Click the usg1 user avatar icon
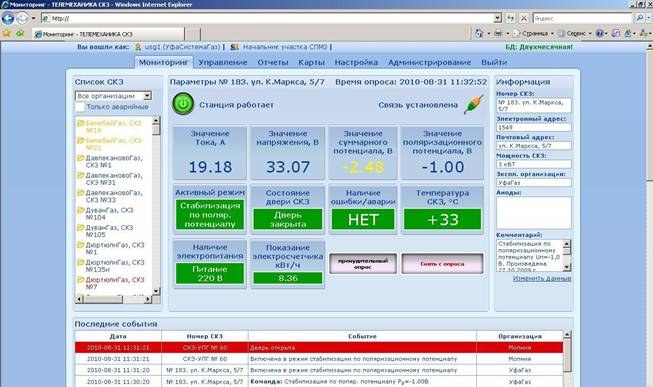 (x=138, y=47)
